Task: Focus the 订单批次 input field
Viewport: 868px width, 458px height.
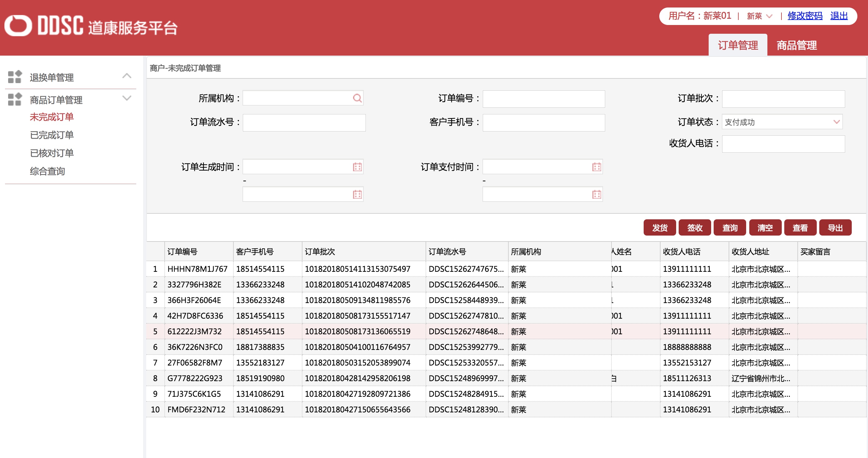Action: click(783, 99)
